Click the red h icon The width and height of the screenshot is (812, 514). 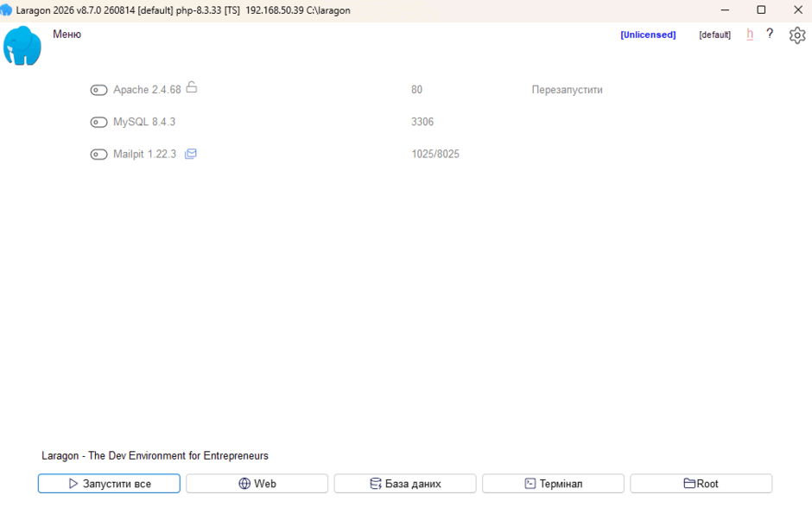point(749,35)
